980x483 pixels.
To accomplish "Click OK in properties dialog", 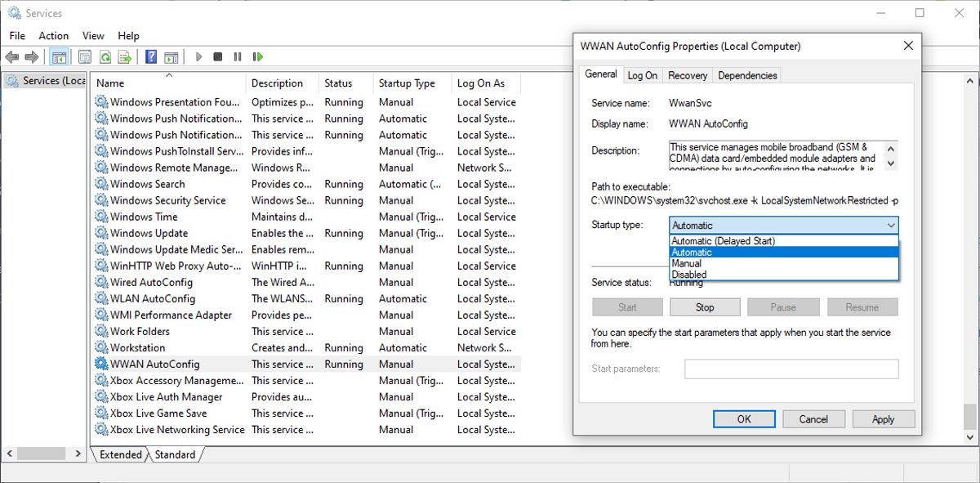I will tap(744, 419).
